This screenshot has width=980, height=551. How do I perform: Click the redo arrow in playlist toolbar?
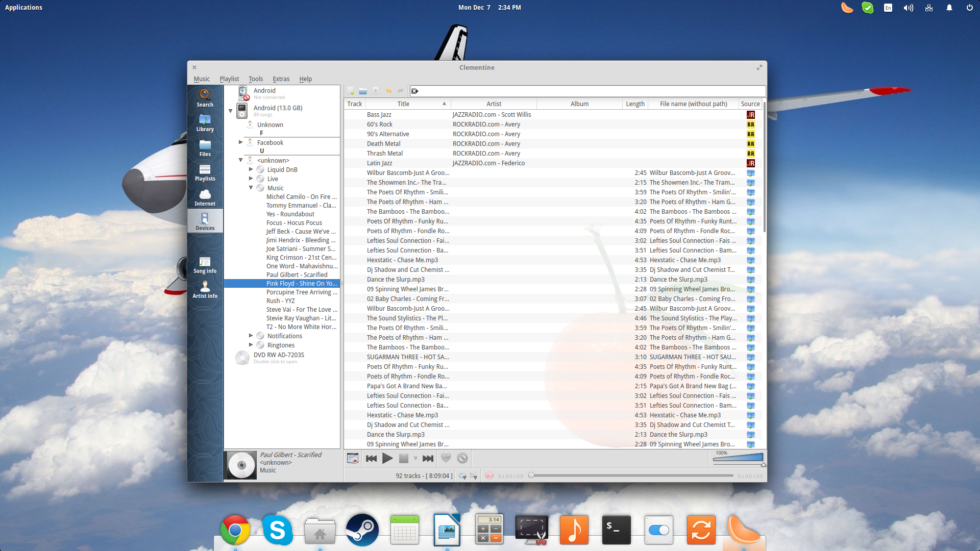pyautogui.click(x=401, y=91)
